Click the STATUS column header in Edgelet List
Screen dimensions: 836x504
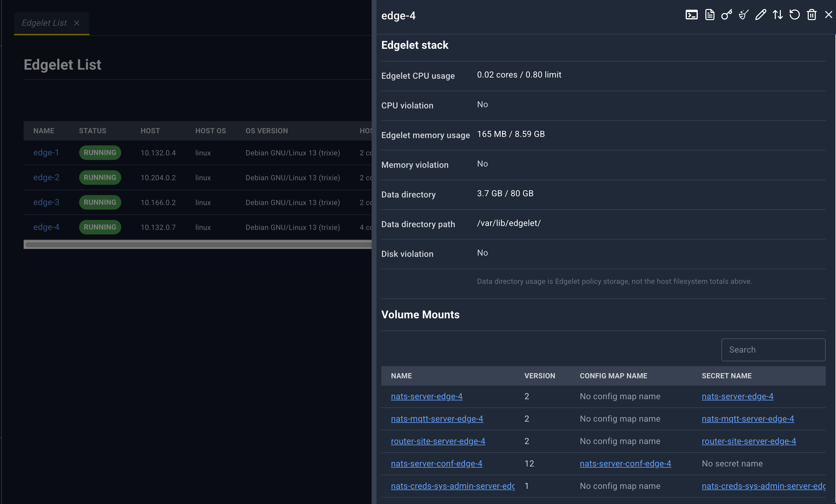[x=93, y=131]
